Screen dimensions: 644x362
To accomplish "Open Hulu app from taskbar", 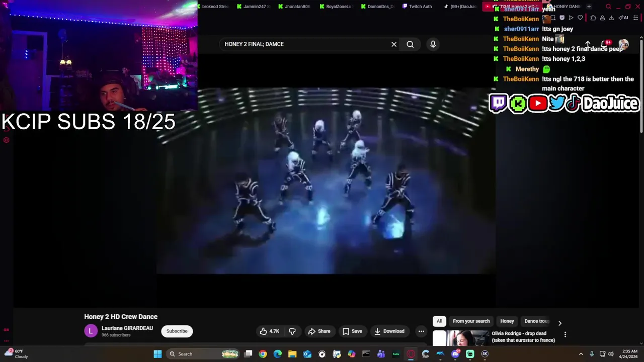I will pyautogui.click(x=396, y=354).
